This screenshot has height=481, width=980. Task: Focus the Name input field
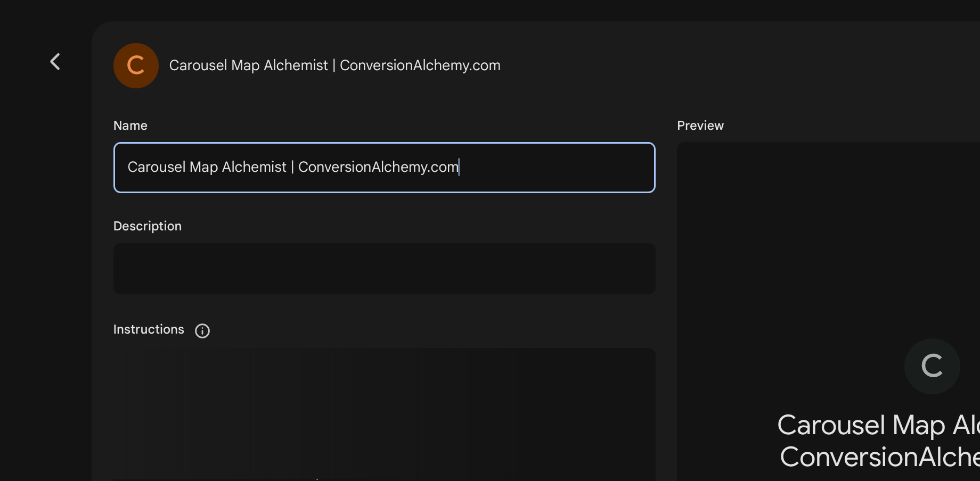tap(384, 168)
